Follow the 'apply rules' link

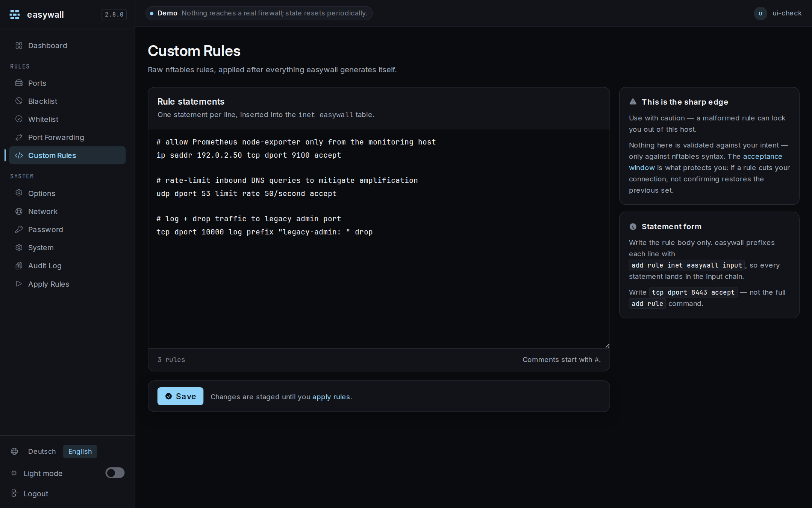point(331,397)
